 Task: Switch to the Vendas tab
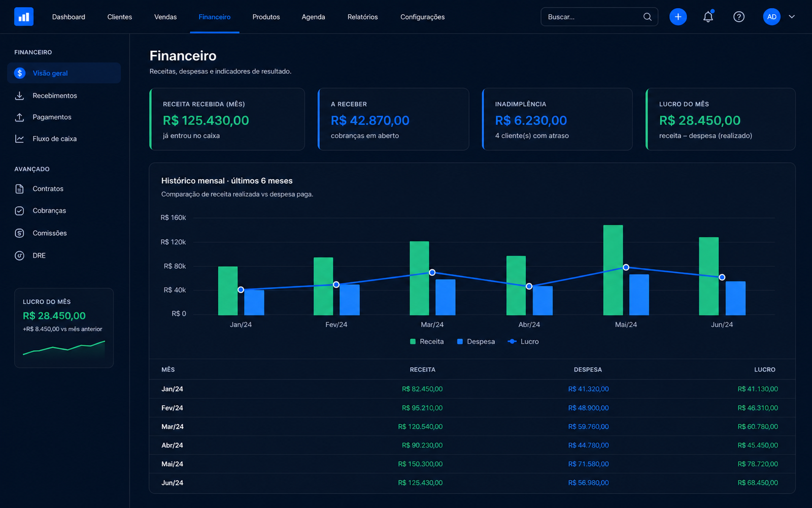point(165,17)
